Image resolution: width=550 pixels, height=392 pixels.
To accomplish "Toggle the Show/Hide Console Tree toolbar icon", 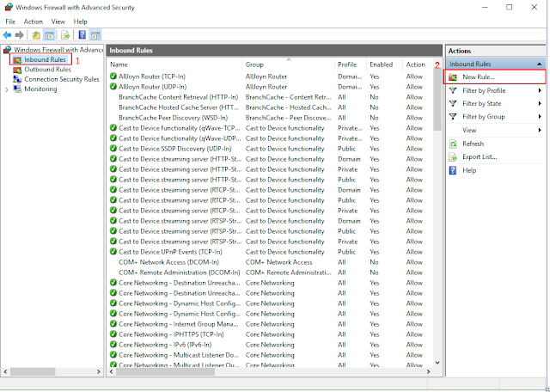I will point(49,35).
